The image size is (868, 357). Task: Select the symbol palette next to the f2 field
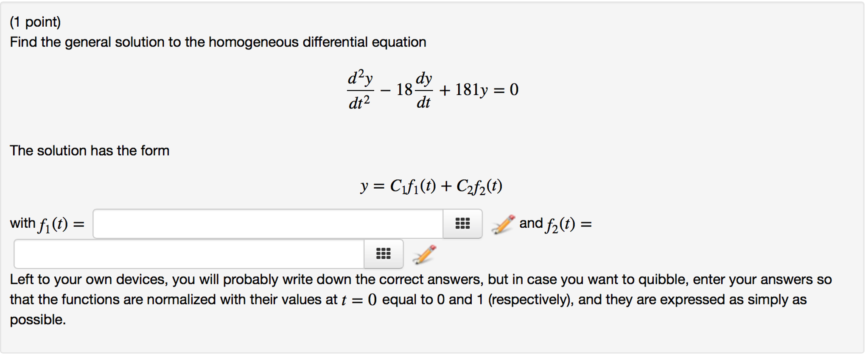383,254
